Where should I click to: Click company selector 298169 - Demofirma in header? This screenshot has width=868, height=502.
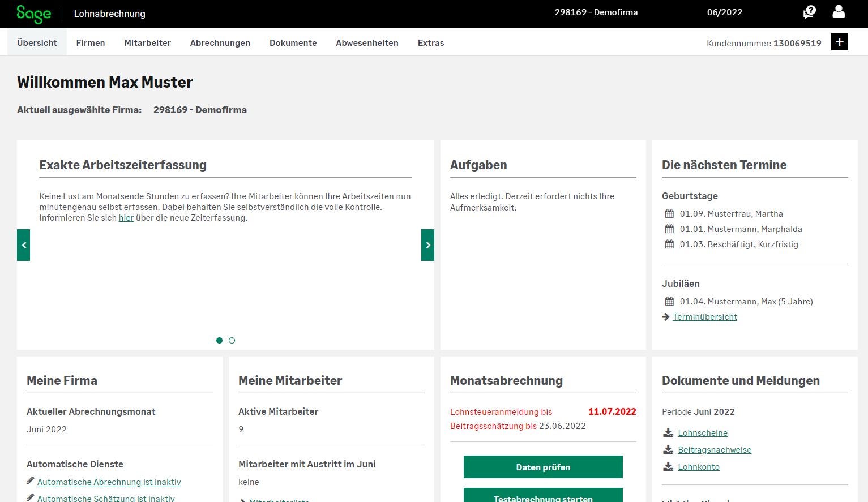596,12
